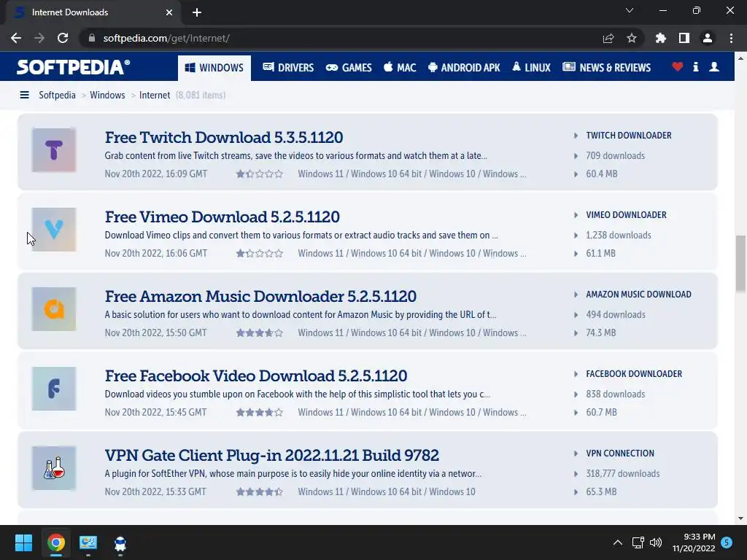This screenshot has height=560, width=747.
Task: Click the Free Twitch Download app icon
Action: (x=54, y=150)
